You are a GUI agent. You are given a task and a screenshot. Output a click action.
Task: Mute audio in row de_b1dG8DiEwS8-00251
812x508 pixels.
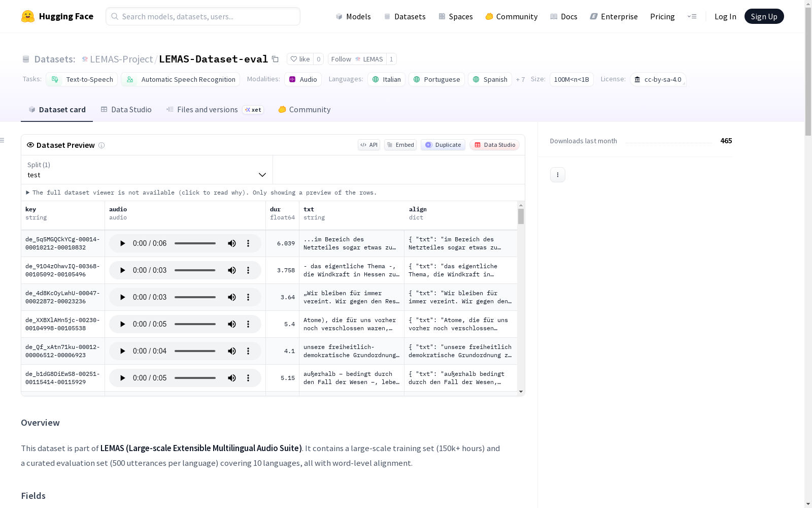(232, 378)
